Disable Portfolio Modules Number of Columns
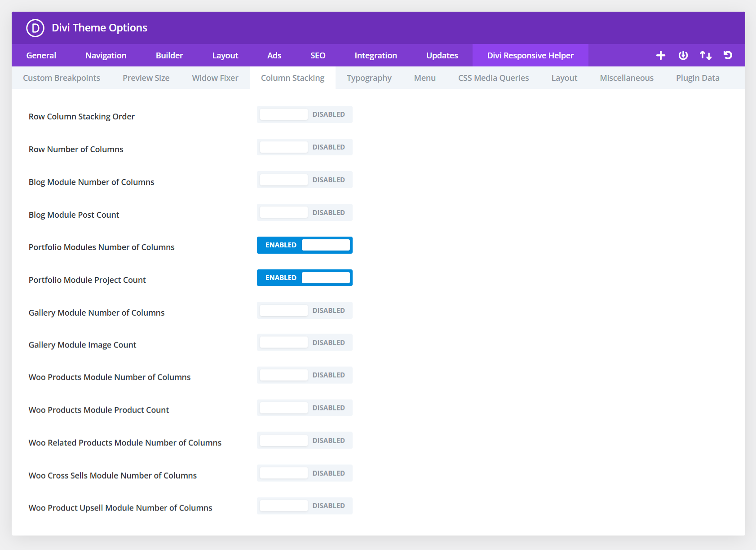Image resolution: width=756 pixels, height=550 pixels. (305, 245)
